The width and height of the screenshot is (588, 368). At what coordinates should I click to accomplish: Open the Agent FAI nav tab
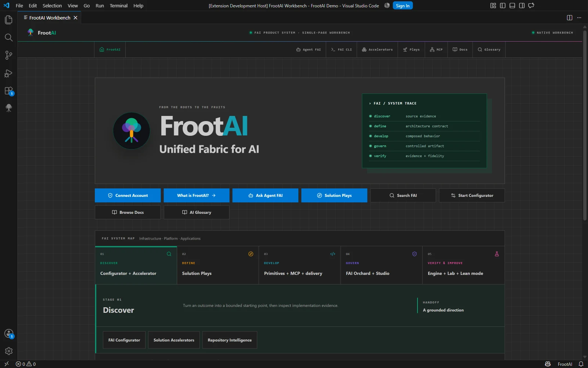[x=309, y=49]
